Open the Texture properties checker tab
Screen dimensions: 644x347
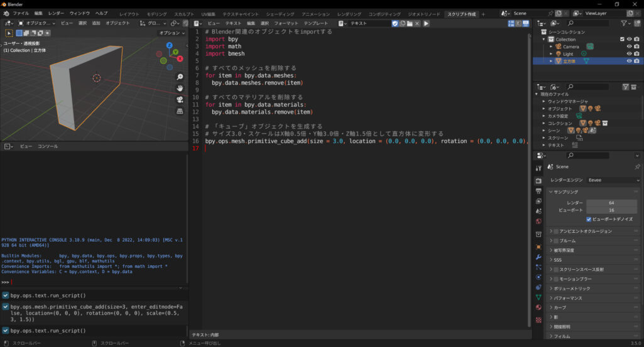538,319
